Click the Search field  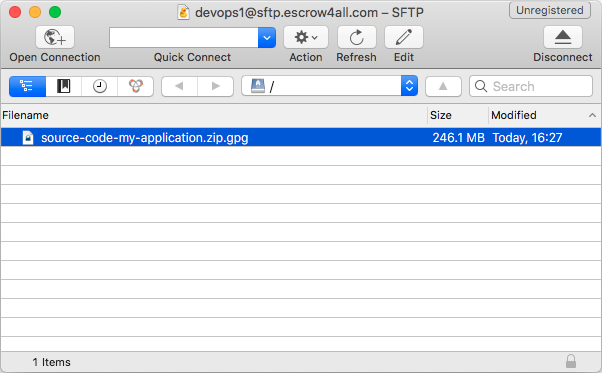[x=531, y=86]
